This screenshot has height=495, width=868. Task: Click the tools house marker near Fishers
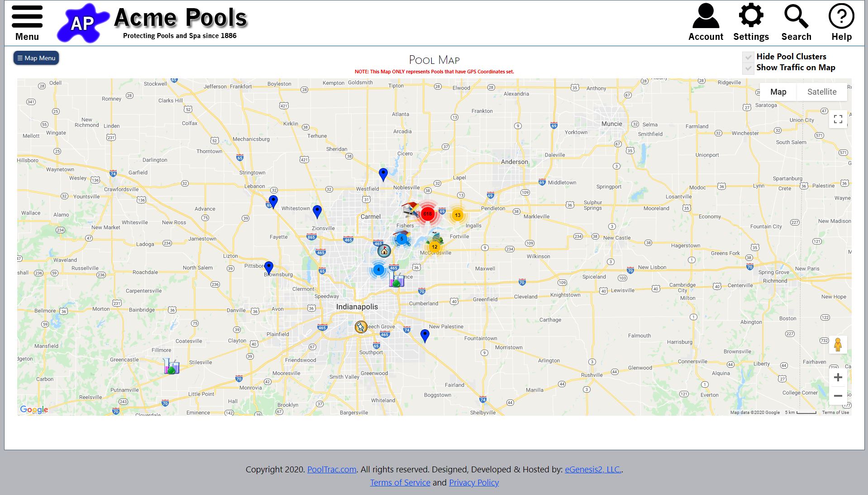[x=411, y=210]
